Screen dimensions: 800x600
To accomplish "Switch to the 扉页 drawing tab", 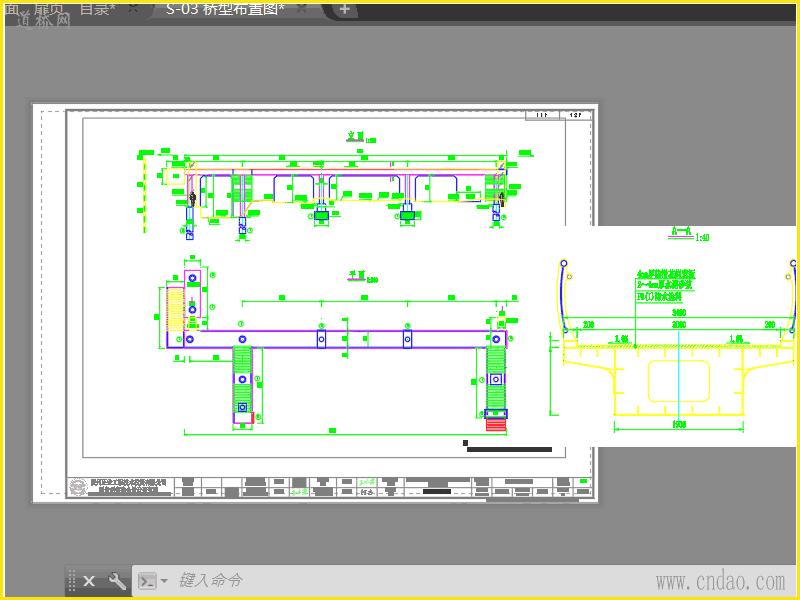I will click(49, 9).
